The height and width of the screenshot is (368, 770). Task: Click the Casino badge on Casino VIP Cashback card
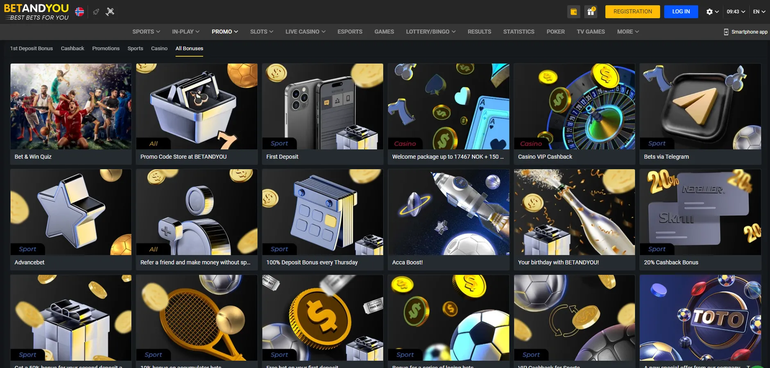click(x=531, y=143)
